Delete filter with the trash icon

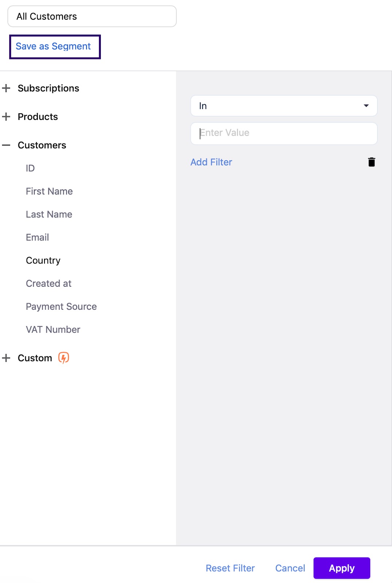[371, 162]
